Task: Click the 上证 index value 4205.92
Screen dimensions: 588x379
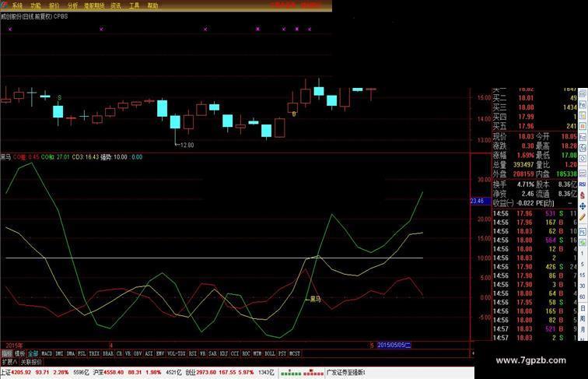Action: coord(21,372)
